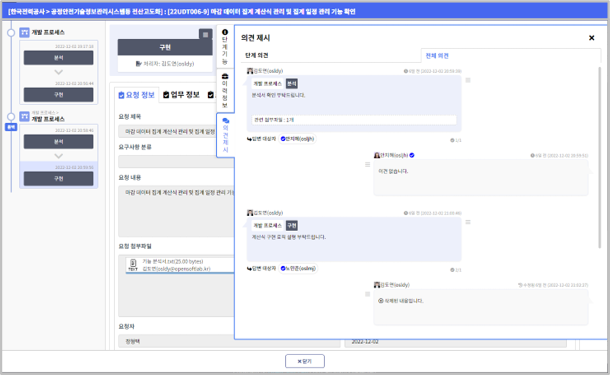Click the 의견 제시 panel vertical scrollbar
Viewport: 610px width, 375px height.
click(599, 158)
